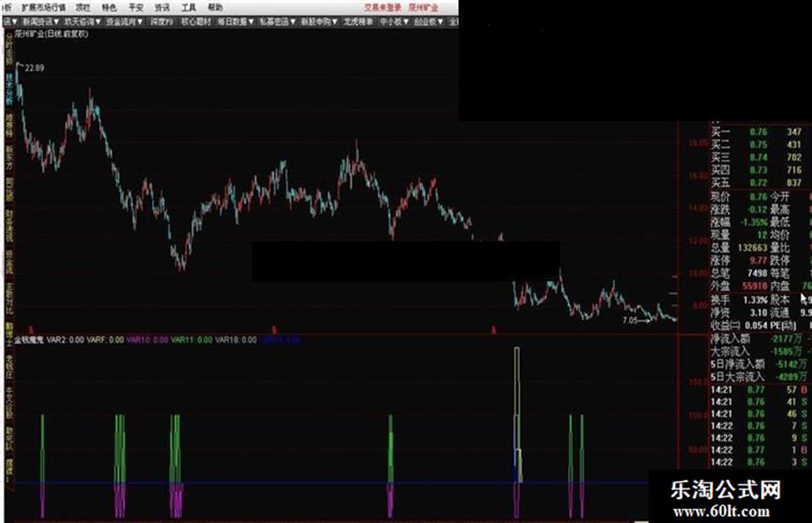Open the 资讯 menu

162,7
